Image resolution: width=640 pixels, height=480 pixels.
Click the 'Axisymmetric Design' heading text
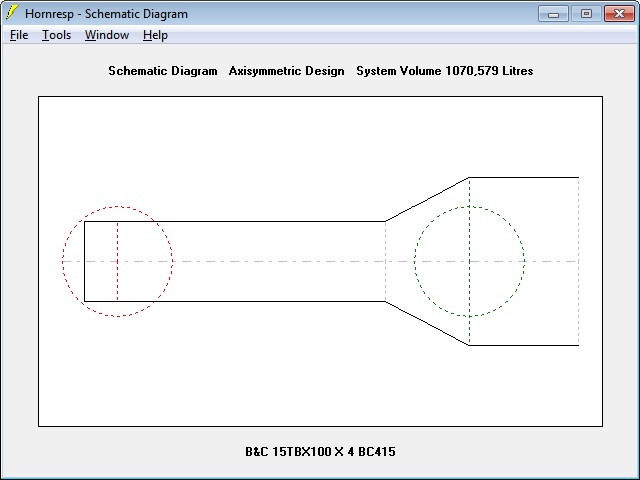(287, 71)
